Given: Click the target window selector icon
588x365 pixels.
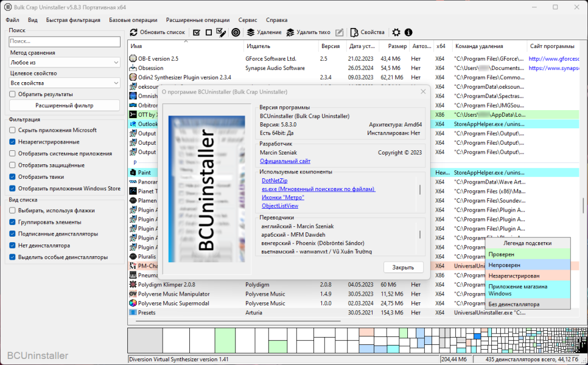Looking at the screenshot, I should [236, 33].
